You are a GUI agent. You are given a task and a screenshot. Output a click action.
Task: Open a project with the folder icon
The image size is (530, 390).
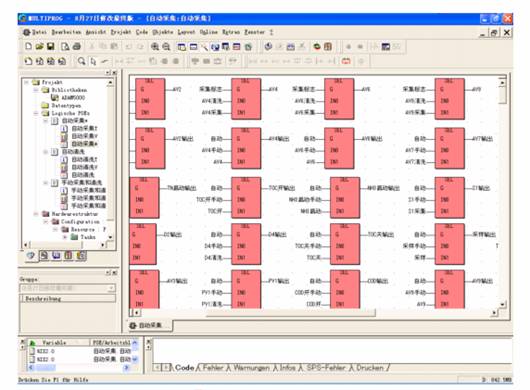tap(40, 47)
